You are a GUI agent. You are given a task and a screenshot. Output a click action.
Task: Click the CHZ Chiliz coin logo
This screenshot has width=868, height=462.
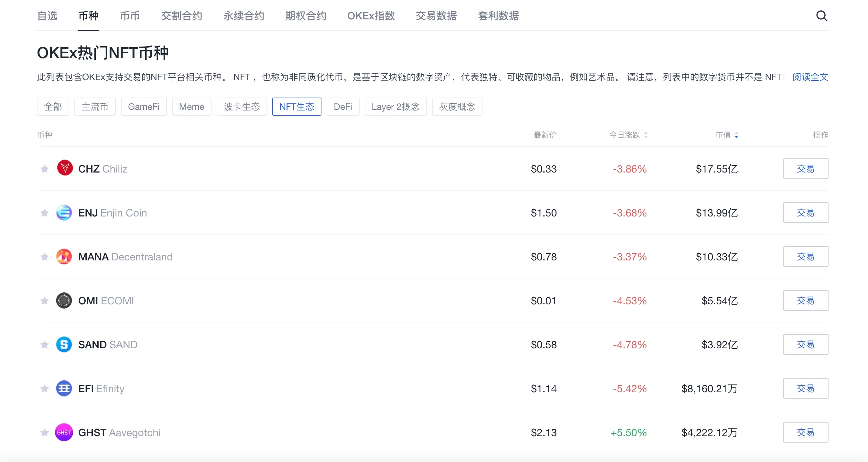click(65, 168)
